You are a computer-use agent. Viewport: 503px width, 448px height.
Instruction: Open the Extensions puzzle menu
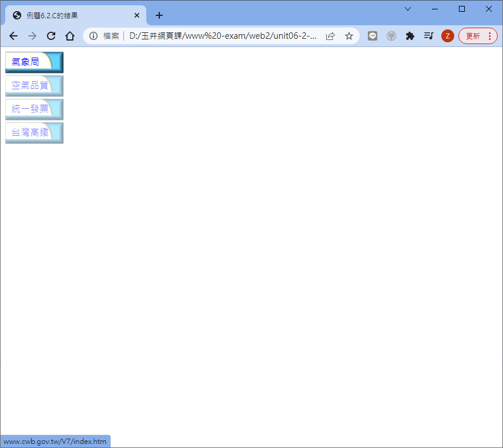tap(410, 36)
